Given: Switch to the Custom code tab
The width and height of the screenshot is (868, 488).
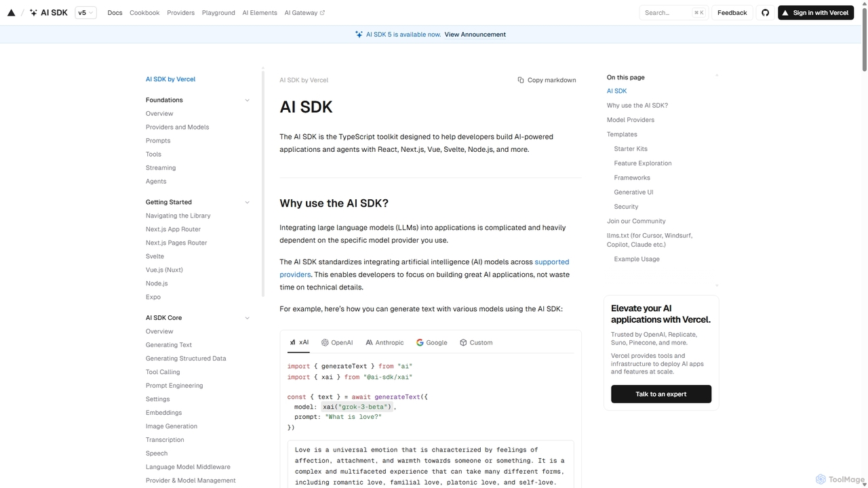Looking at the screenshot, I should click(476, 343).
